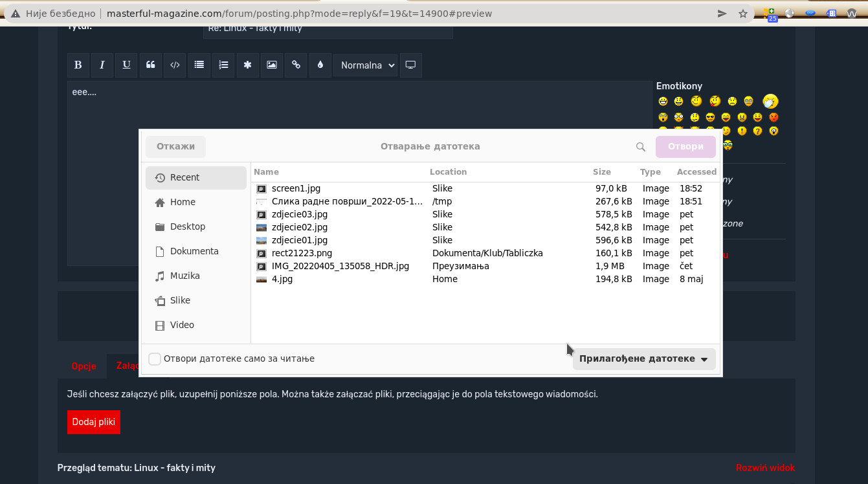The width and height of the screenshot is (868, 484).
Task: Click the underline formatting icon
Action: (x=126, y=65)
